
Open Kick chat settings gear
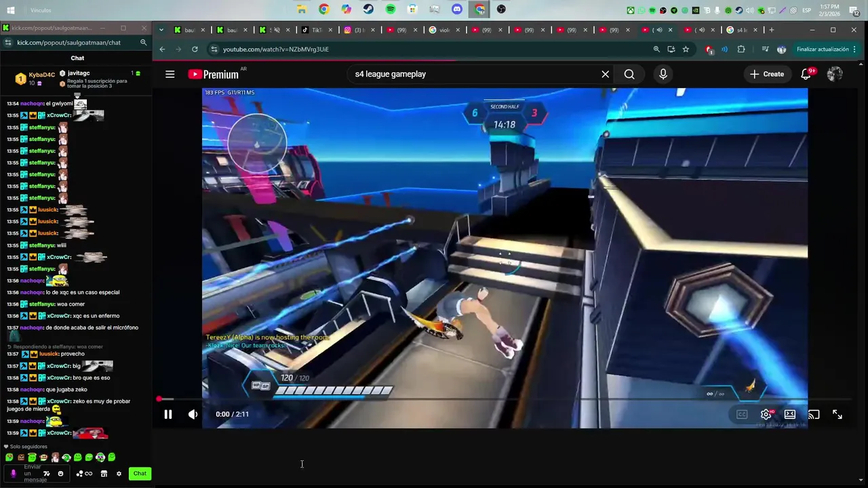tap(119, 474)
